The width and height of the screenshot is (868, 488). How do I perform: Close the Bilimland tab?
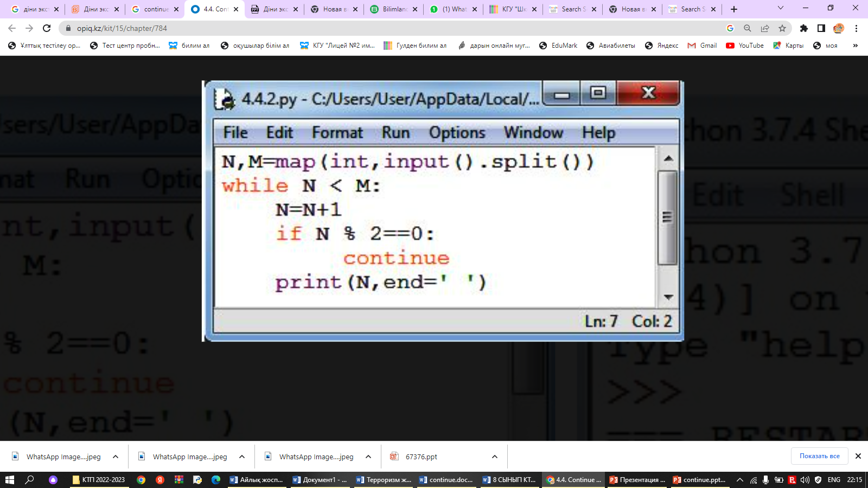click(x=415, y=9)
